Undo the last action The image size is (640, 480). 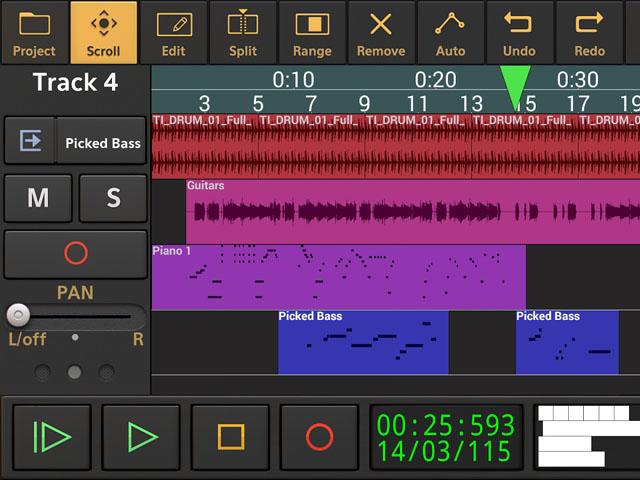coord(520,33)
